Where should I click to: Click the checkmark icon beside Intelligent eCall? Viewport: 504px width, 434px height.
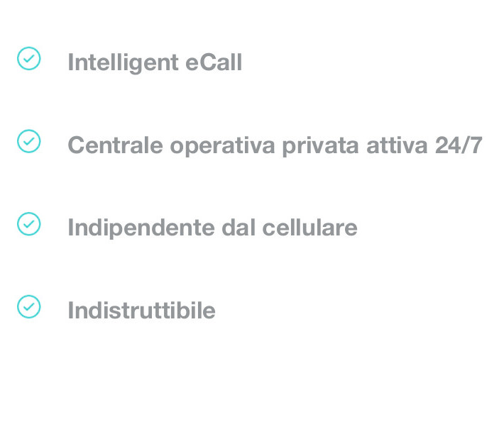pos(28,58)
